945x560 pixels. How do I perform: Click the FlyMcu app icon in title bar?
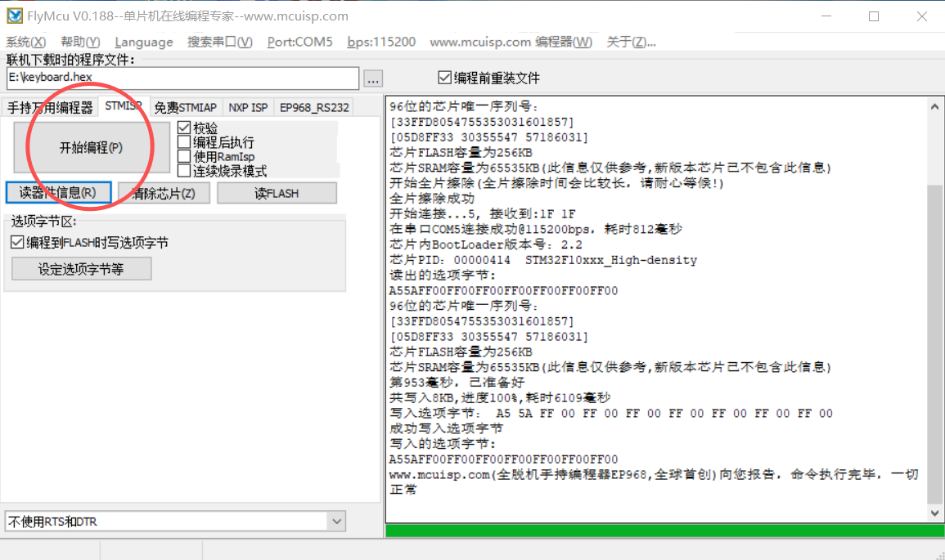[x=15, y=16]
